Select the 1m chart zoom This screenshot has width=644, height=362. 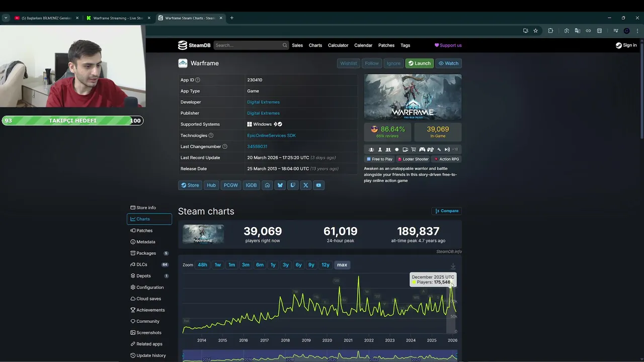pyautogui.click(x=232, y=265)
